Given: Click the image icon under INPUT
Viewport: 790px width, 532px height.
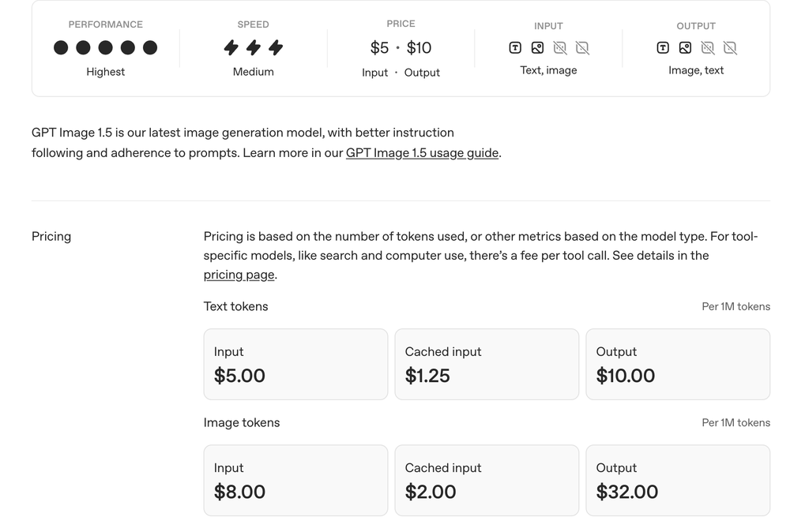Looking at the screenshot, I should click(x=537, y=47).
